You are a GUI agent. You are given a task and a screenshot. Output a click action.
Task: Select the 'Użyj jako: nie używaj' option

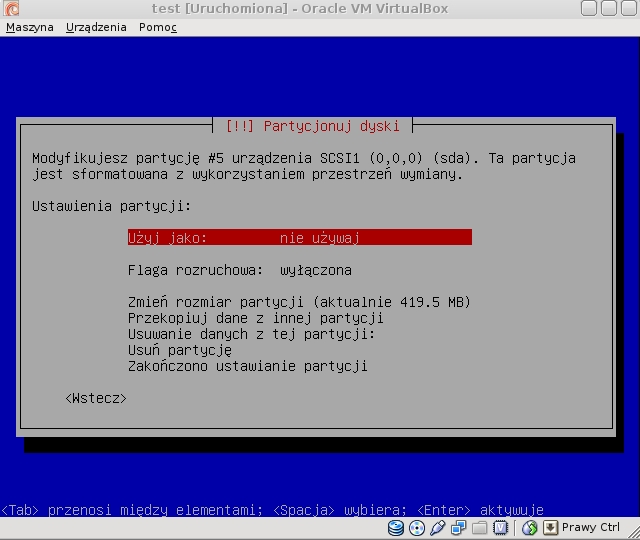[298, 238]
